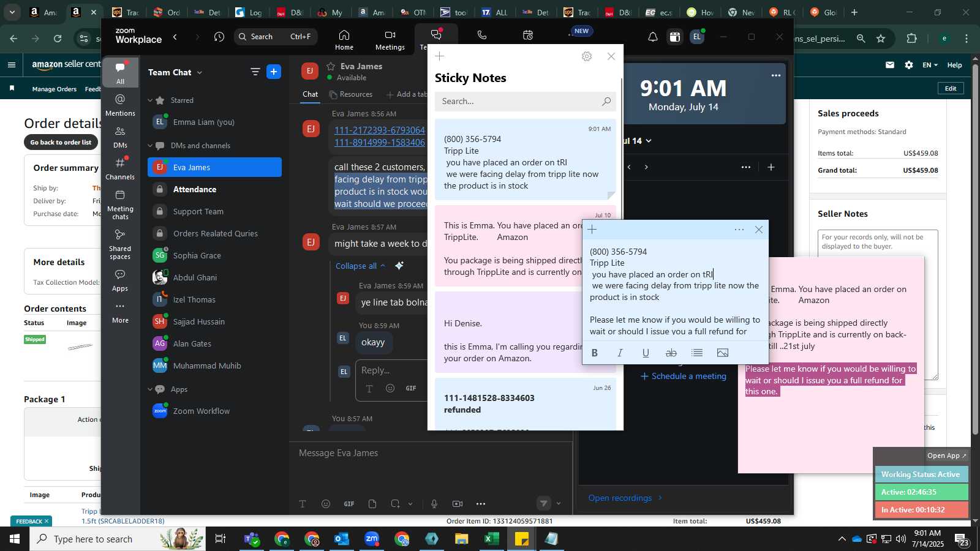This screenshot has width=980, height=551.
Task: Switch to the Chat tab
Action: pos(311,94)
